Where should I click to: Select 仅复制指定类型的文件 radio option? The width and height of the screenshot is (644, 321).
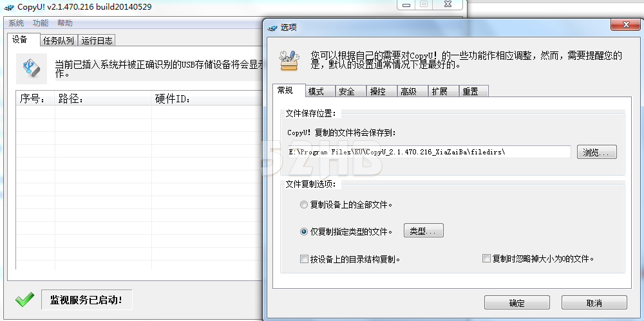tap(304, 232)
